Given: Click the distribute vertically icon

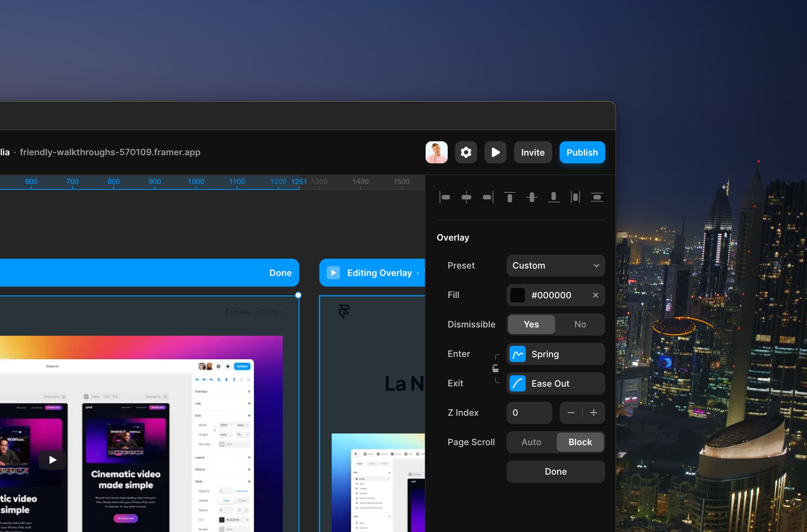Looking at the screenshot, I should pyautogui.click(x=597, y=198).
